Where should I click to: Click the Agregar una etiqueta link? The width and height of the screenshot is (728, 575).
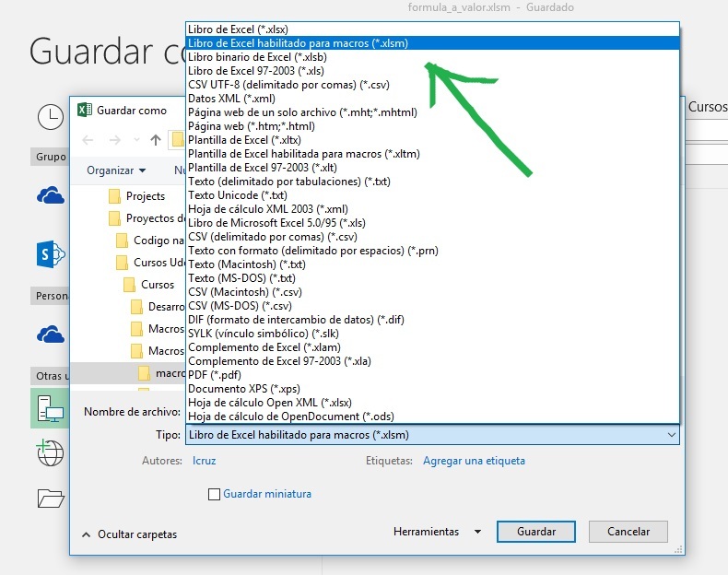click(x=474, y=461)
